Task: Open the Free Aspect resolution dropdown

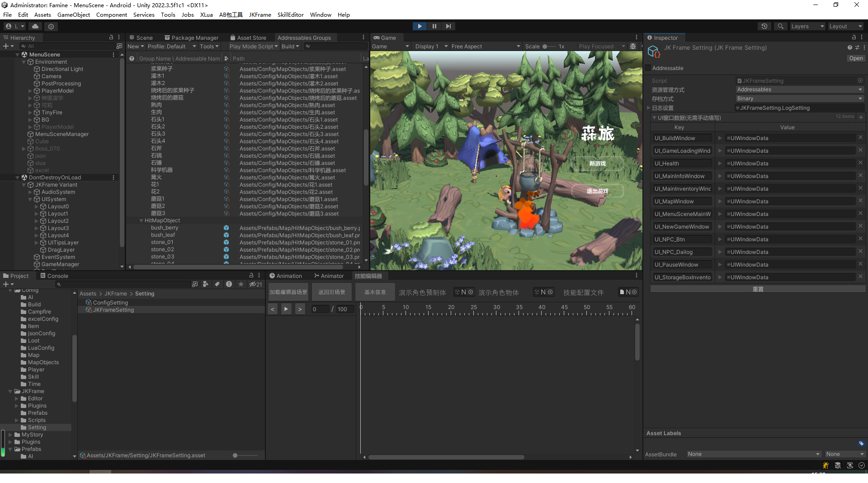Action: coord(486,46)
